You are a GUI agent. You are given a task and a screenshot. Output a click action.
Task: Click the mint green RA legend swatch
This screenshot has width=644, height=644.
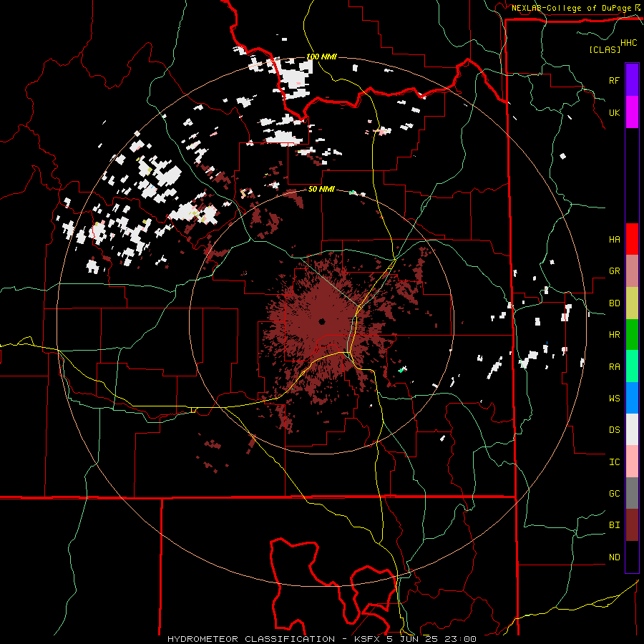tap(632, 366)
